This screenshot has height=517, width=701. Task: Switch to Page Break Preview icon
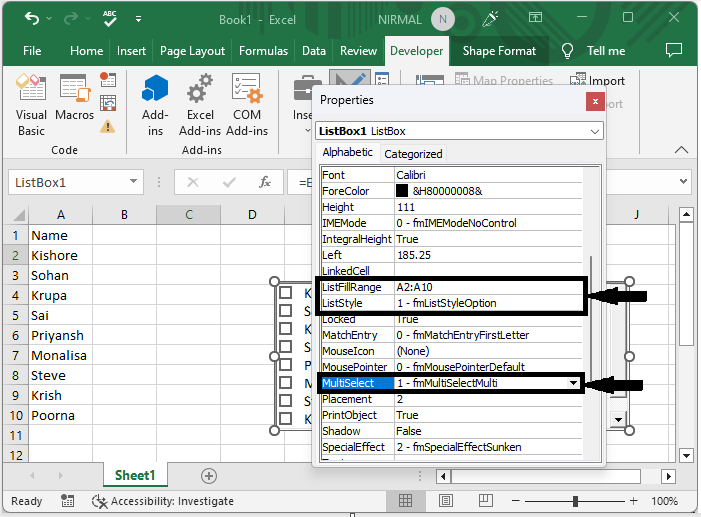point(486,500)
